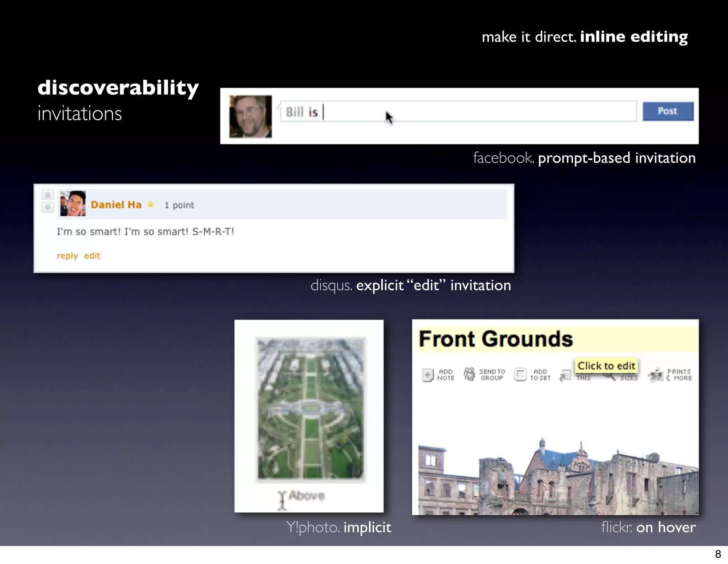Click the All Sizes magnifier icon

(x=610, y=377)
